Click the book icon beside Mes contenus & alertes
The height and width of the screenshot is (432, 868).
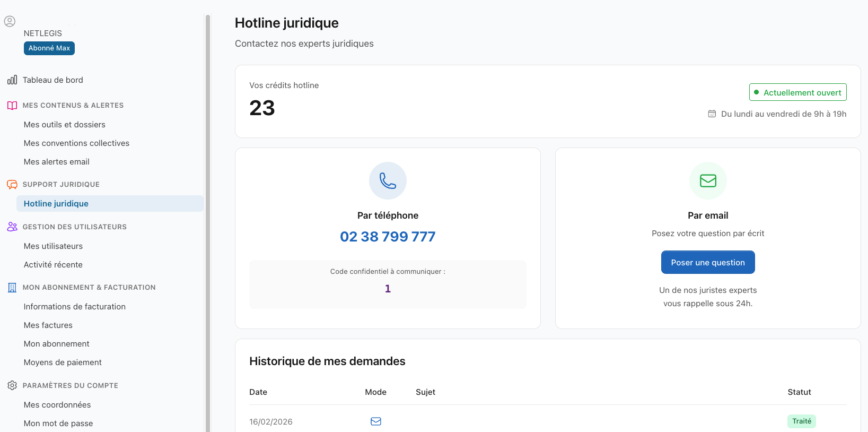pyautogui.click(x=12, y=106)
